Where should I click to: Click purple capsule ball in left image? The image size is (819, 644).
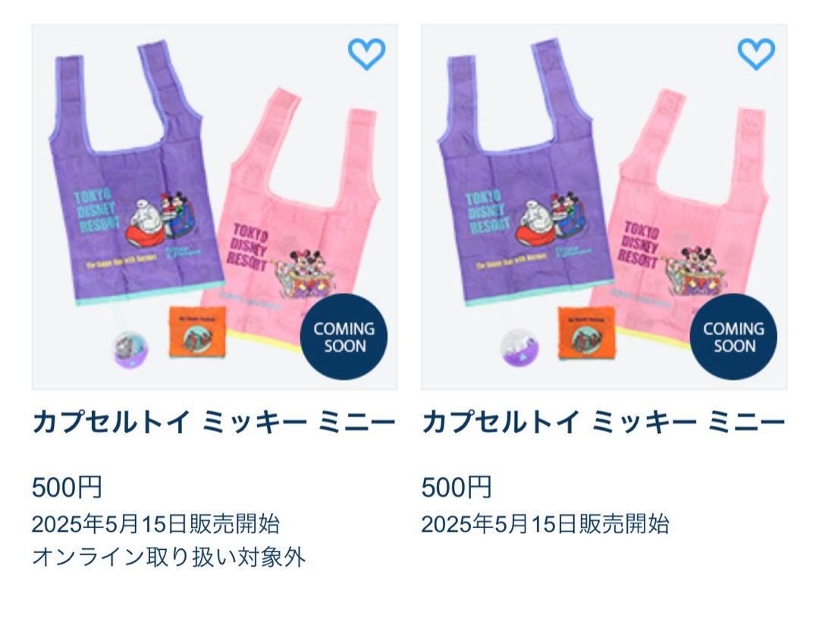pos(130,349)
